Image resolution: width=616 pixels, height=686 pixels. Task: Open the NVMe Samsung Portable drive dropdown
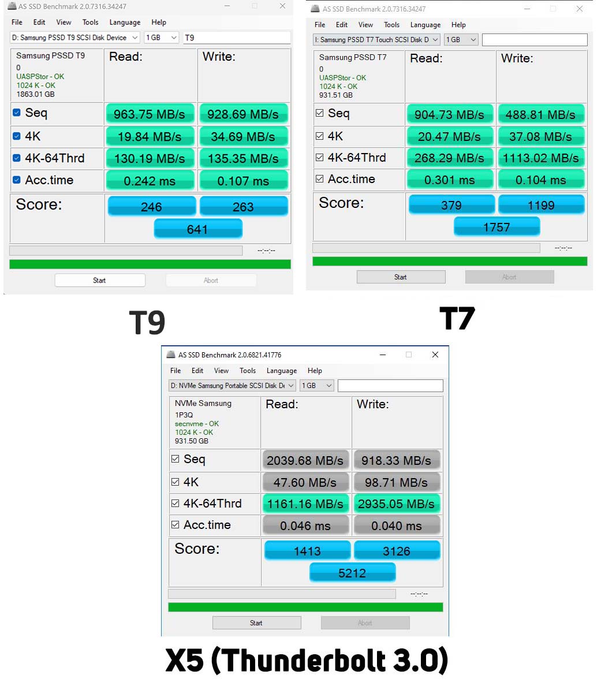point(232,385)
